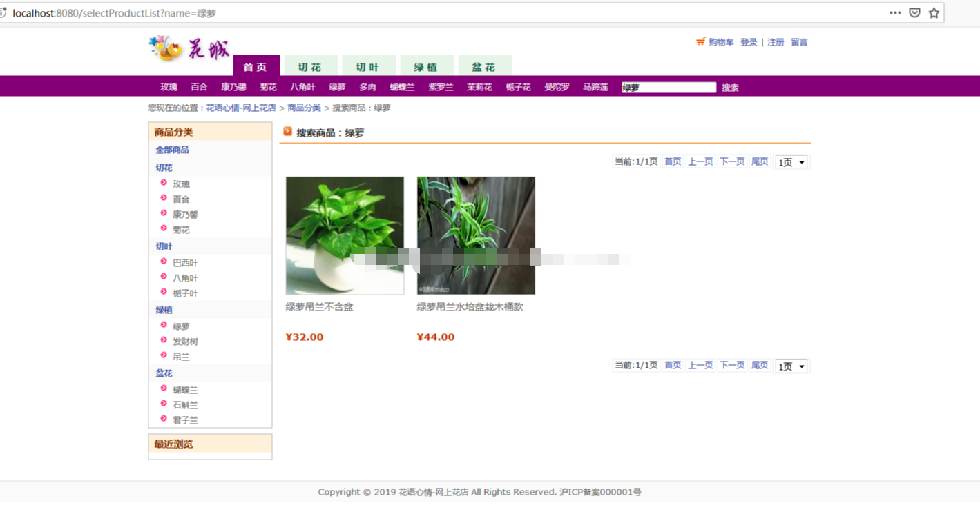Select 君子兰 in the sidebar list

click(x=185, y=420)
